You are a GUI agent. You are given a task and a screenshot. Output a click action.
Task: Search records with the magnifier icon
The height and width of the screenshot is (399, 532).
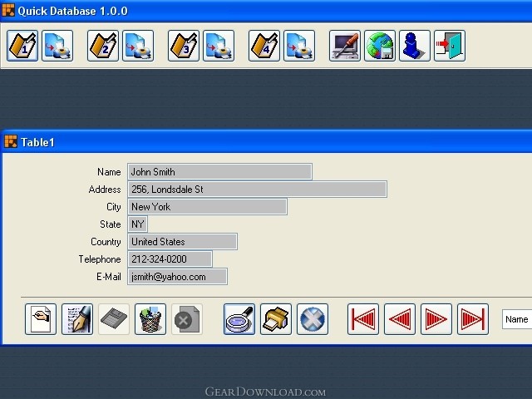tap(239, 319)
